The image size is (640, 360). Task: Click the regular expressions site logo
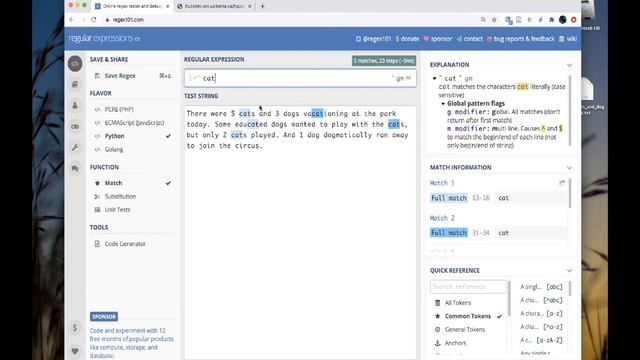point(104,38)
